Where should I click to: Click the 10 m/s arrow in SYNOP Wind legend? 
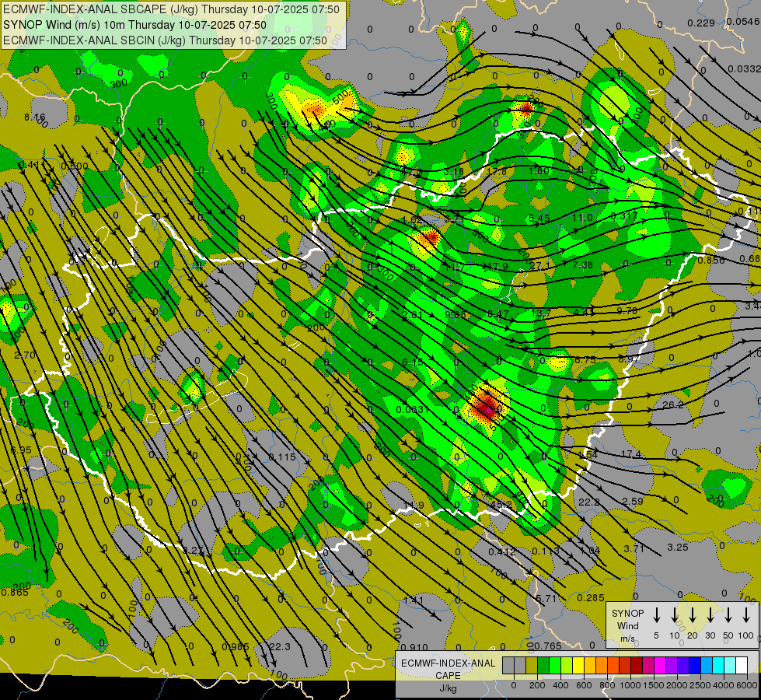coord(674,615)
